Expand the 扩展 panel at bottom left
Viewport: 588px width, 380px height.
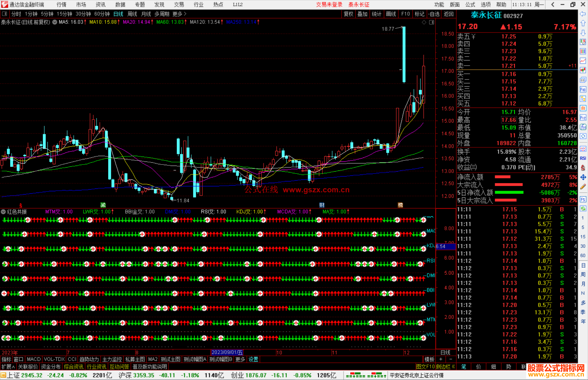coord(8,367)
